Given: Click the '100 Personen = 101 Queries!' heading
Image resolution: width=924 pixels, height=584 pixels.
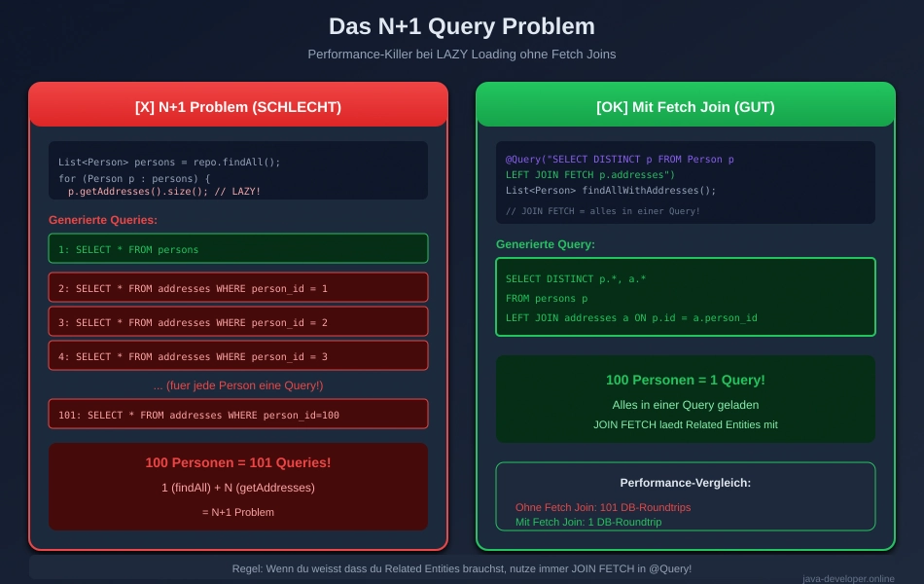Looking at the screenshot, I should tap(238, 462).
